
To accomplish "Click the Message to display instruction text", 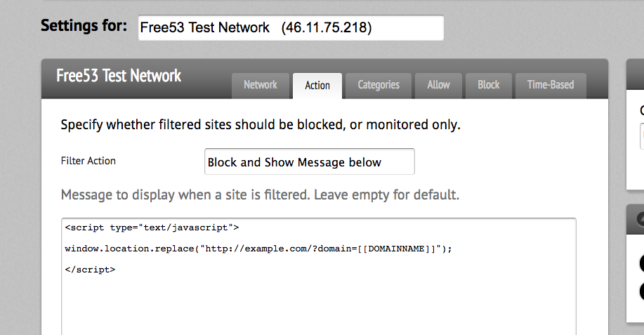I will pos(260,195).
